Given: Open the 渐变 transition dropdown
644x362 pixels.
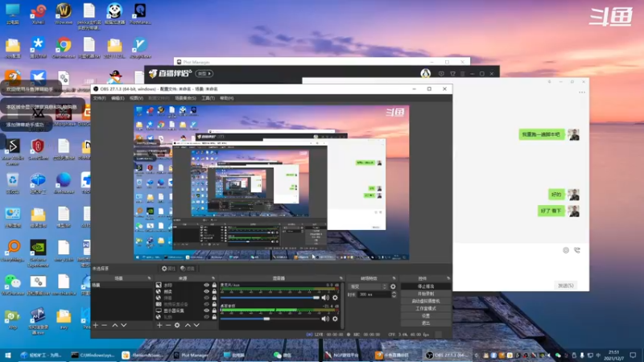Looking at the screenshot, I should point(368,286).
